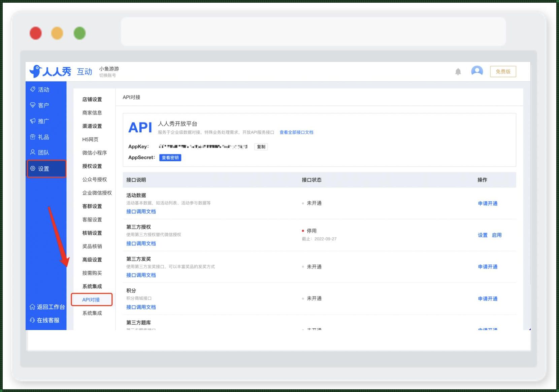Click the home icon beside 返回工作台

click(x=32, y=307)
